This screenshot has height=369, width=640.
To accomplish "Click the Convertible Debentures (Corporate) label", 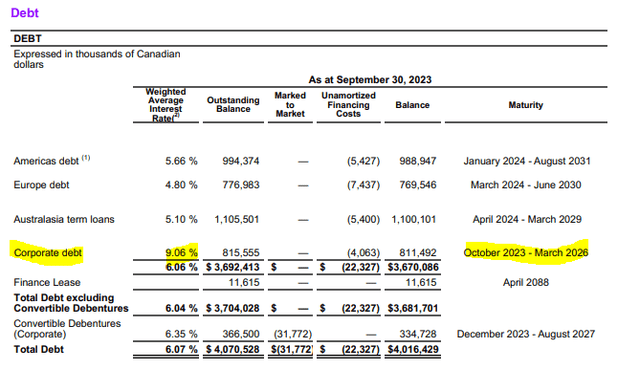I will [67, 329].
